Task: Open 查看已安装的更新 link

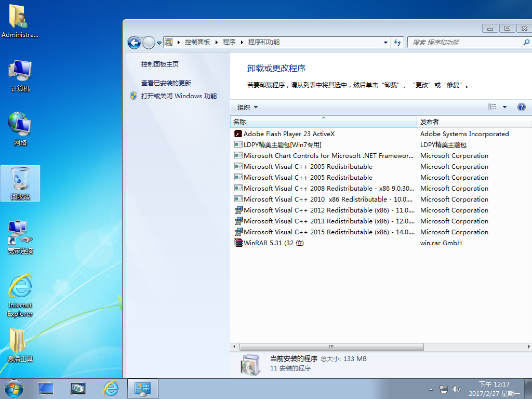Action: point(166,83)
